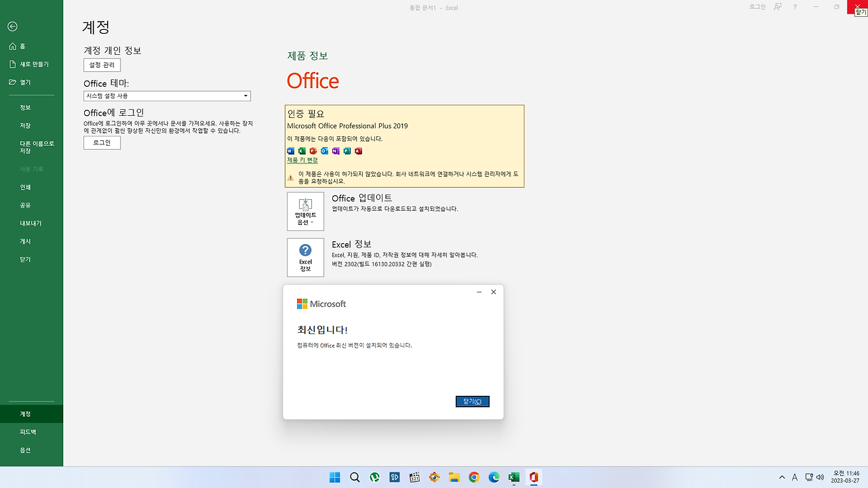This screenshot has height=488, width=868.
Task: Click 닫기(C) in the Microsoft update dialog
Action: click(472, 401)
